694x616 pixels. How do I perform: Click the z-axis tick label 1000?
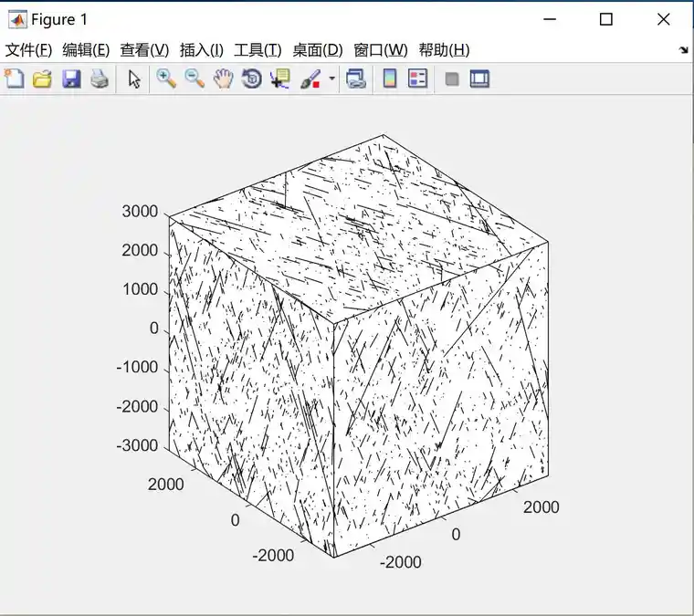(x=140, y=289)
